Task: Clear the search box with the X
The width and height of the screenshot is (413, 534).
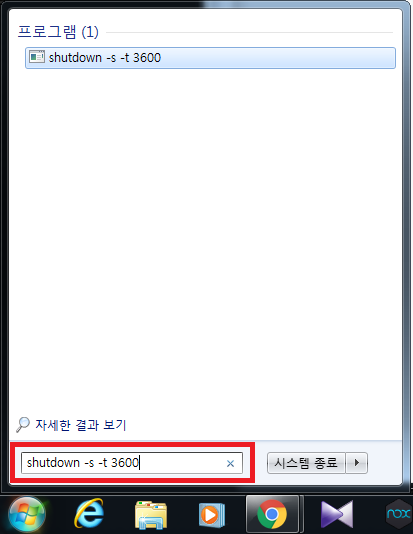Action: pyautogui.click(x=231, y=464)
